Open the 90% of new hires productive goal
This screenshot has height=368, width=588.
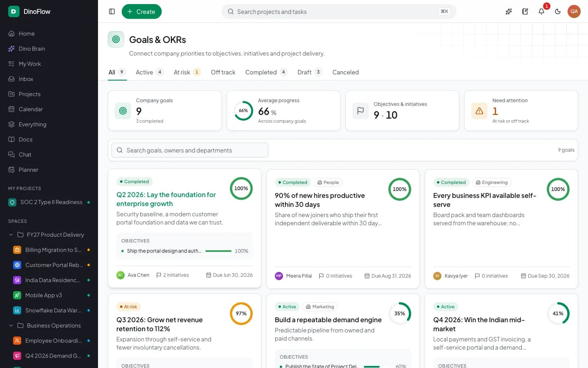[x=320, y=200]
